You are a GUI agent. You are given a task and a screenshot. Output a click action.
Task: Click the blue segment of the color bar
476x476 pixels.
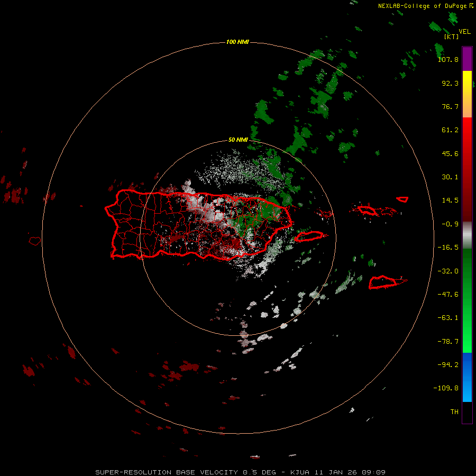coord(467,377)
